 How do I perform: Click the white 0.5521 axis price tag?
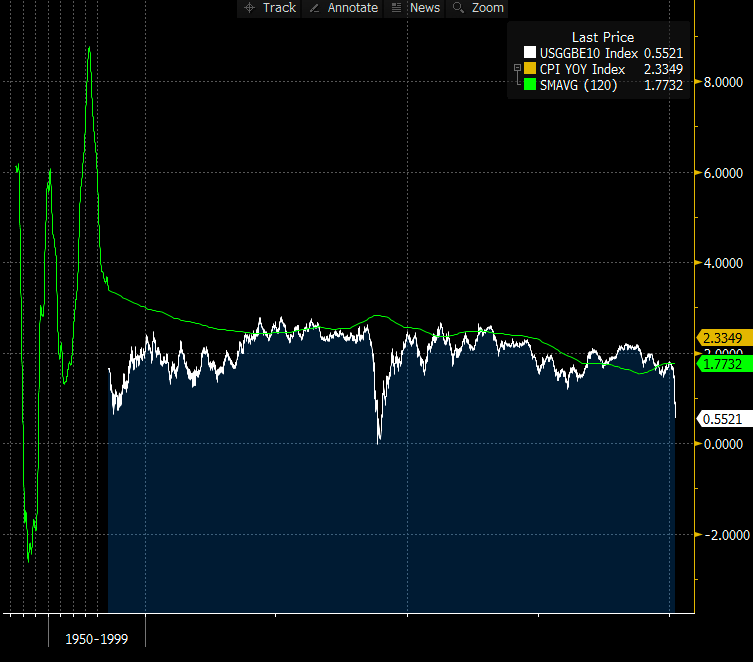(721, 419)
